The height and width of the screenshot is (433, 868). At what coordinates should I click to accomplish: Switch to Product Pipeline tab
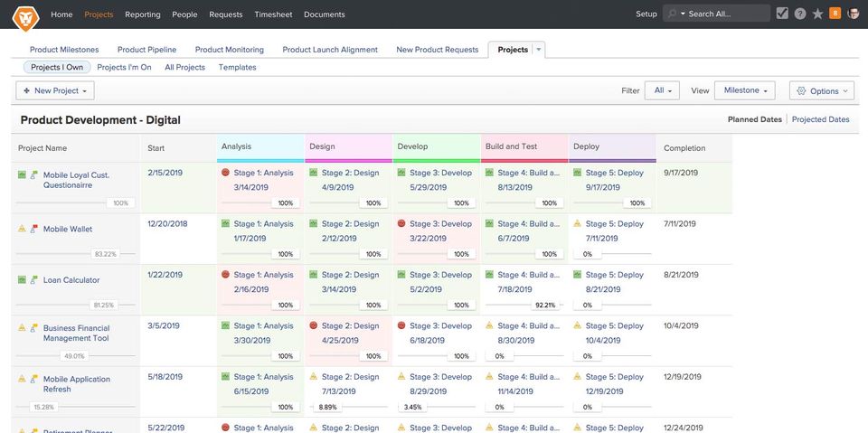(146, 50)
